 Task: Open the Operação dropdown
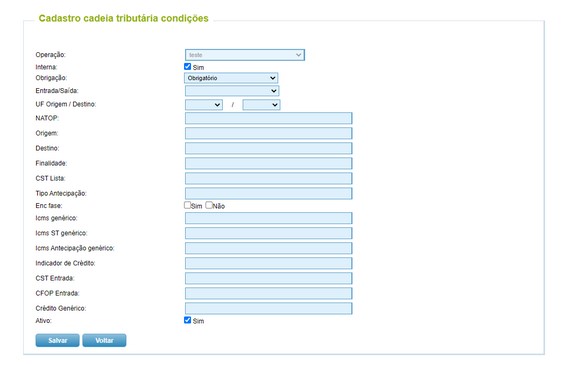(245, 55)
